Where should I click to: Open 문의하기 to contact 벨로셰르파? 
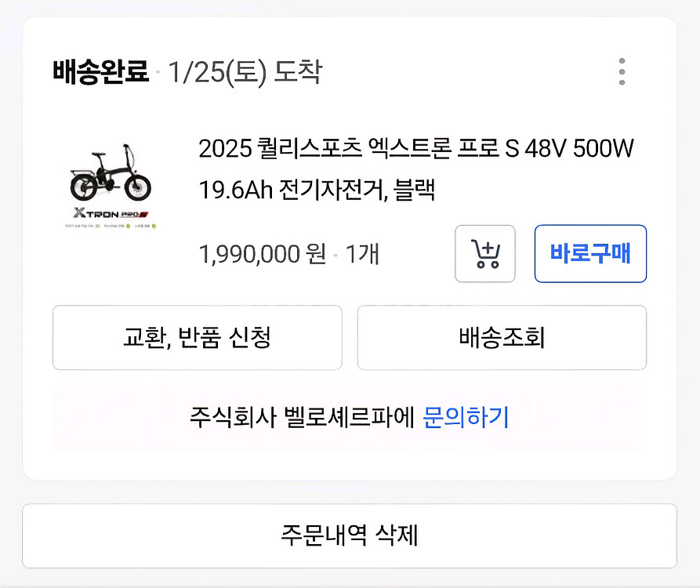pos(468,418)
